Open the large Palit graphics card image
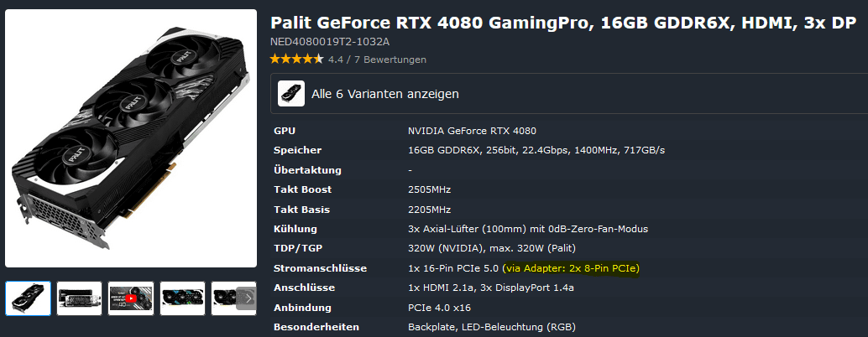The height and width of the screenshot is (337, 868). pyautogui.click(x=131, y=138)
